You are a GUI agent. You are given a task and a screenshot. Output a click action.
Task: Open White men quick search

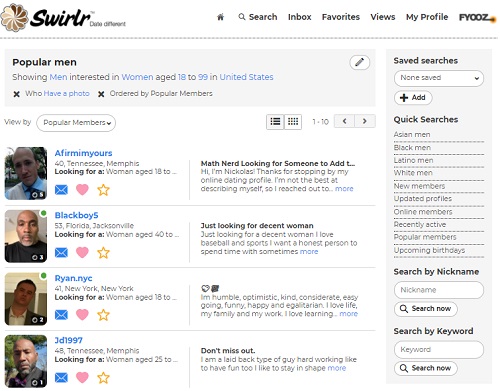coord(413,173)
